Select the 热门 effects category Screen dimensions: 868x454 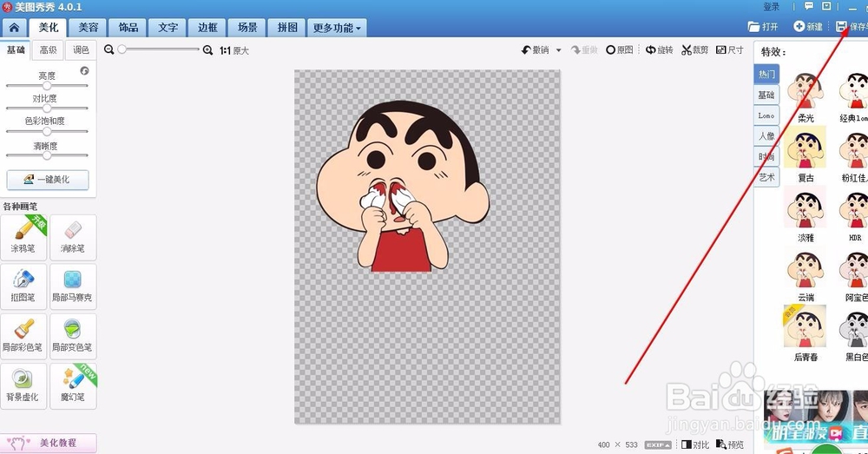pyautogui.click(x=766, y=74)
